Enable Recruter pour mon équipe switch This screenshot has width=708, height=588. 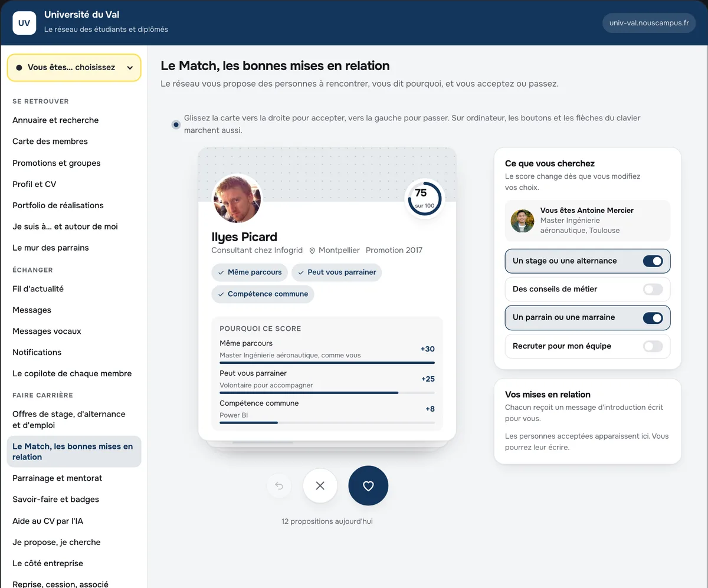coord(653,346)
